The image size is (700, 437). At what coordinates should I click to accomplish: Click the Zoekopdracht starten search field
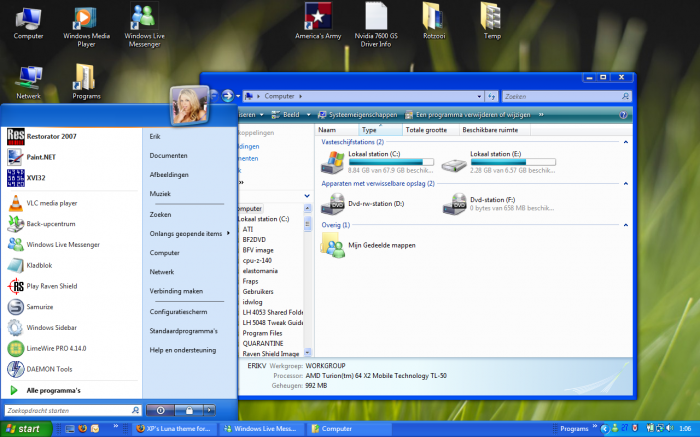tap(73, 410)
